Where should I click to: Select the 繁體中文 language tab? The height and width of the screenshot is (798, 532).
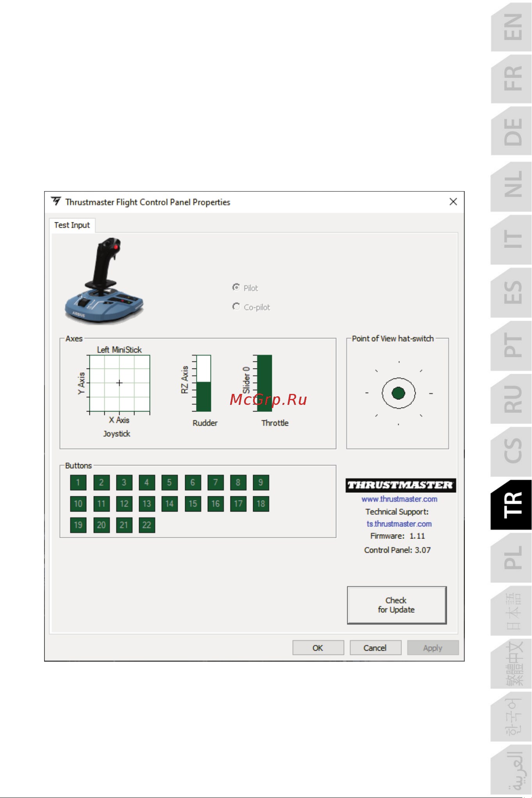[x=512, y=664]
